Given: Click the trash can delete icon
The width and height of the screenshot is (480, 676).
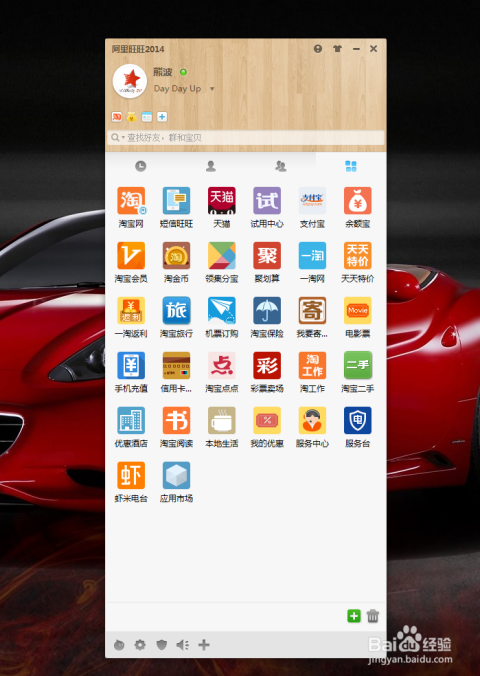Looking at the screenshot, I should click(x=373, y=616).
